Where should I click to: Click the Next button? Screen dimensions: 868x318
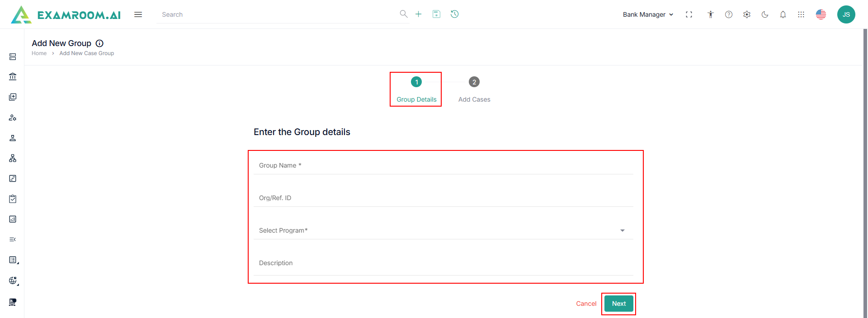tap(618, 304)
